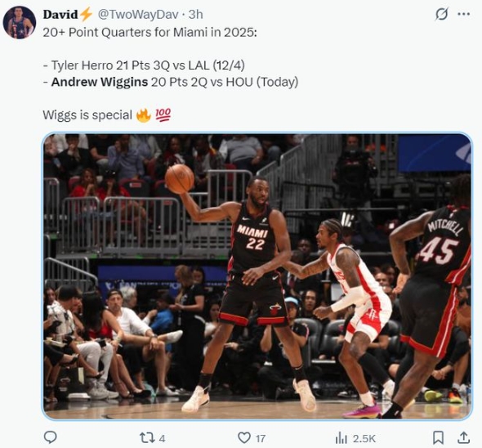Open David's profile avatar picture

point(20,22)
